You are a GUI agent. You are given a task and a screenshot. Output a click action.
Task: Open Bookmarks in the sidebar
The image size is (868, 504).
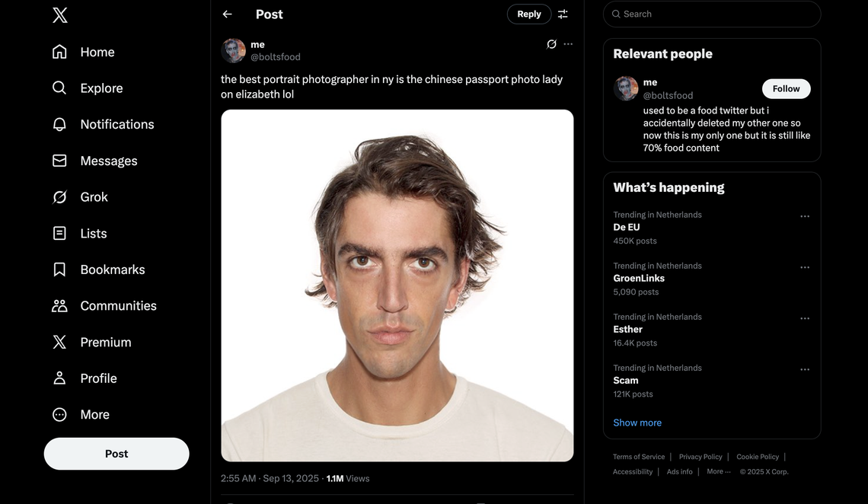pyautogui.click(x=112, y=270)
